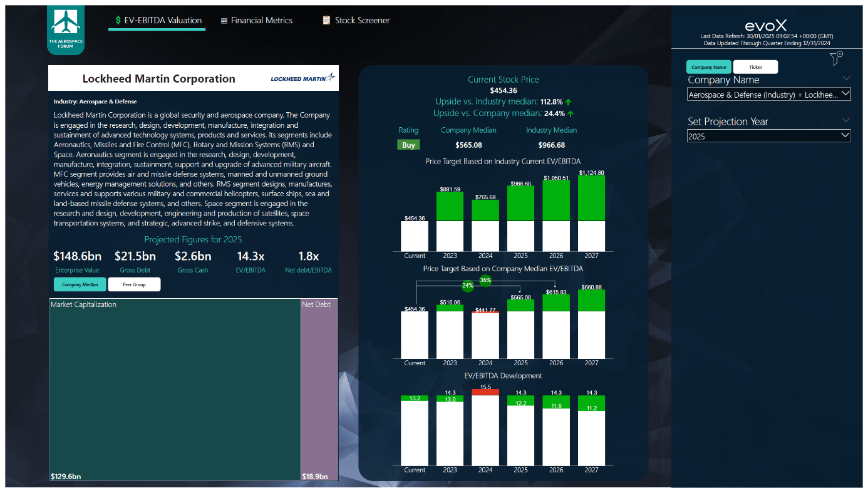The image size is (868, 493).
Task: Select the Company Median treemap button
Action: [80, 284]
